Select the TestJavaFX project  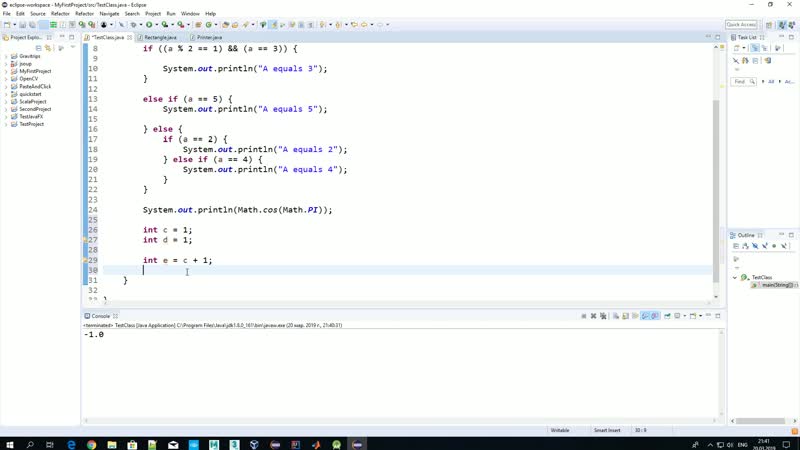point(31,117)
